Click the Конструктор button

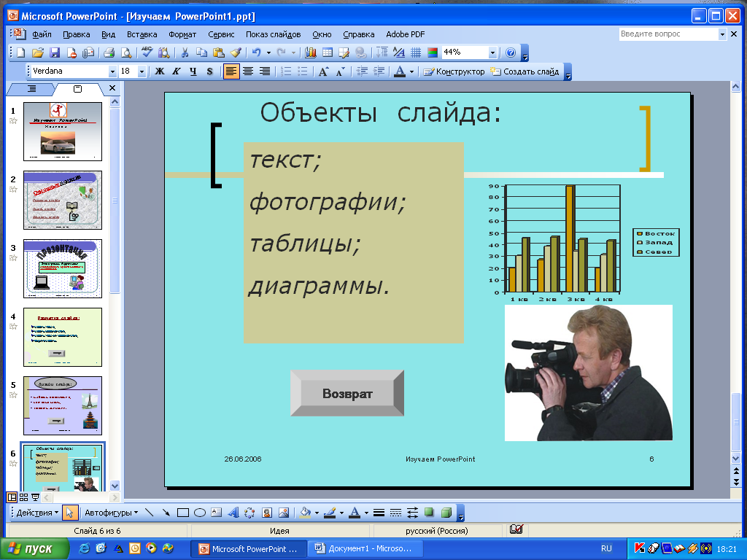454,71
